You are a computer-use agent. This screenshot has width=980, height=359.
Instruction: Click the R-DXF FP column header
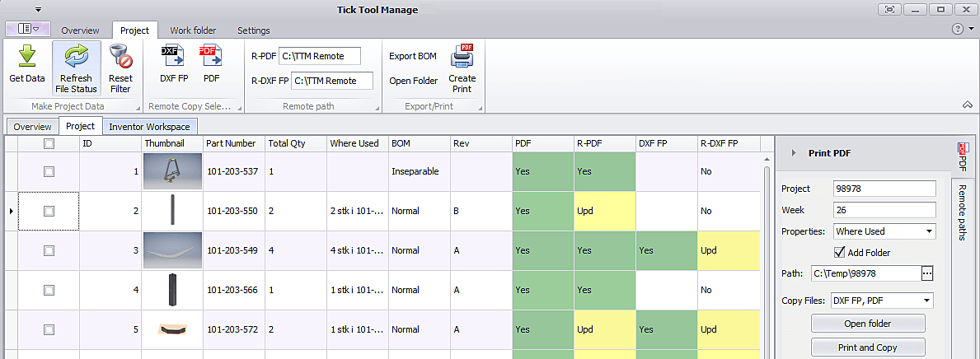[729, 143]
